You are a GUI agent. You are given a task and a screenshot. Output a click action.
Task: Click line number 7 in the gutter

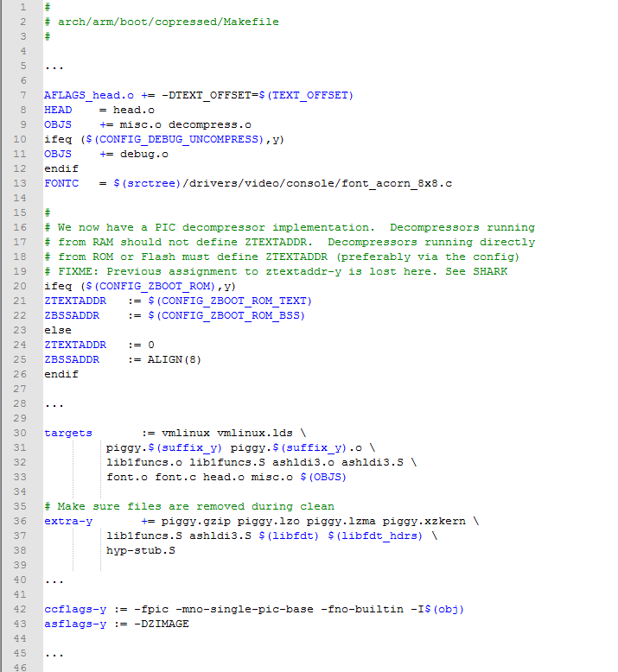(23, 95)
